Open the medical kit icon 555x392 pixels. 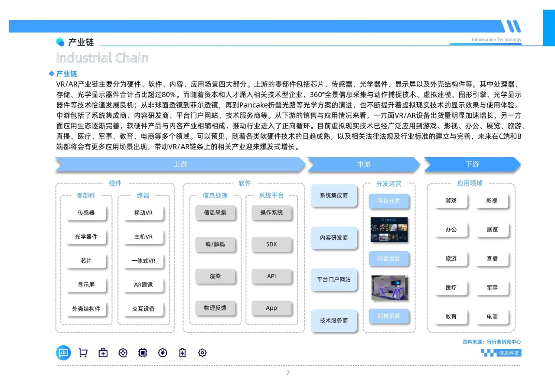[x=103, y=353]
